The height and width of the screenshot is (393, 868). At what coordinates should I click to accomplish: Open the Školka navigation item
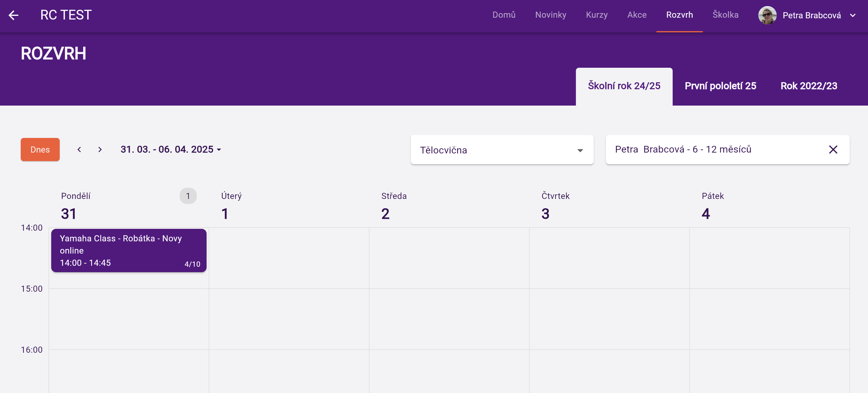(725, 15)
